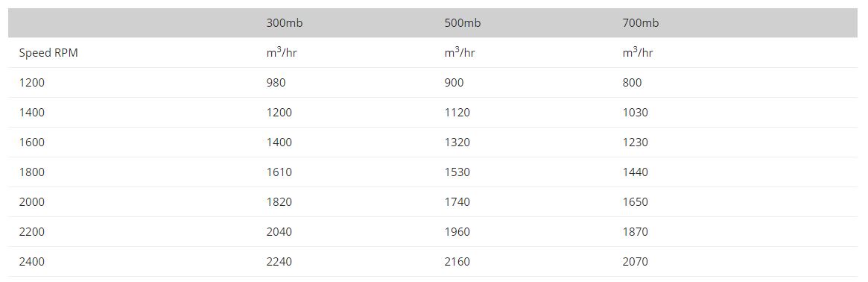The width and height of the screenshot is (868, 282).
Task: Select the 1600 RPM row label
Action: coord(31,142)
